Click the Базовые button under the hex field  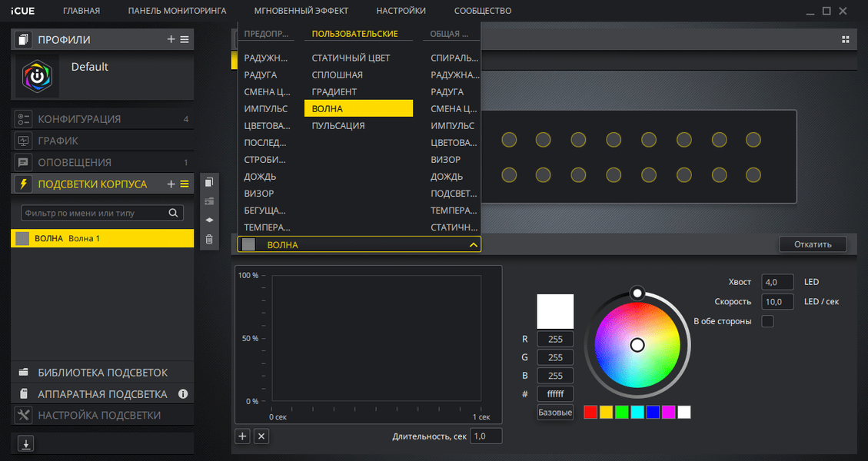click(x=555, y=413)
